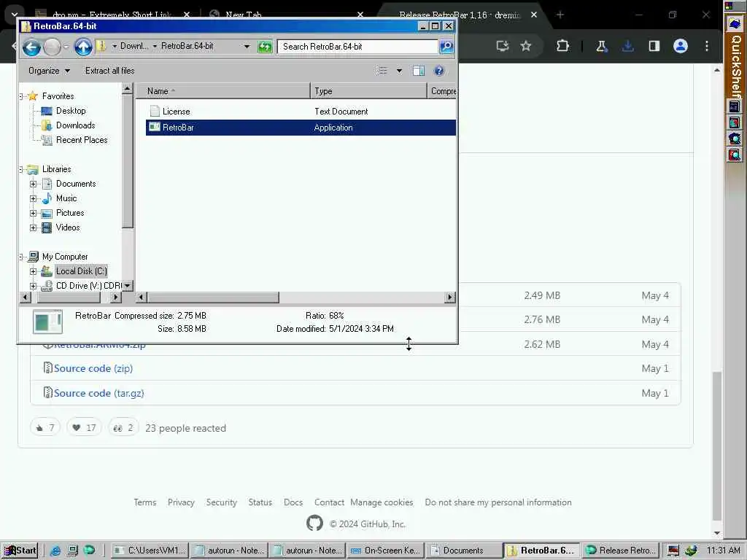Expand the Music library tree node

[x=33, y=198]
